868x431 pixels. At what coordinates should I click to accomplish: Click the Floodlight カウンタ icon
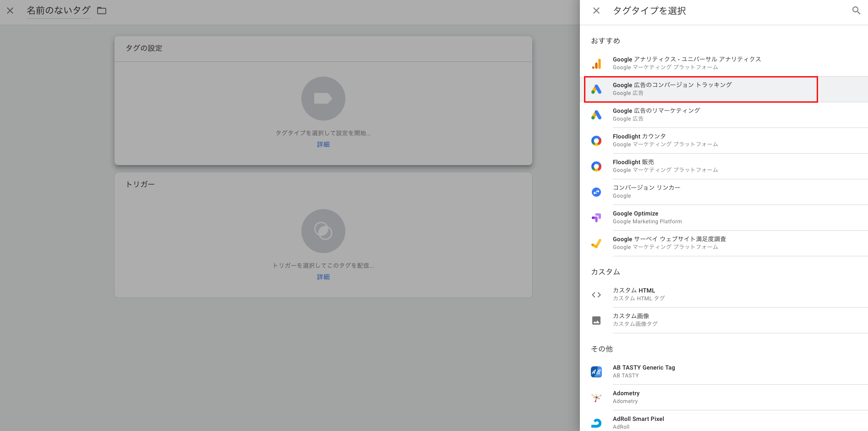click(596, 141)
